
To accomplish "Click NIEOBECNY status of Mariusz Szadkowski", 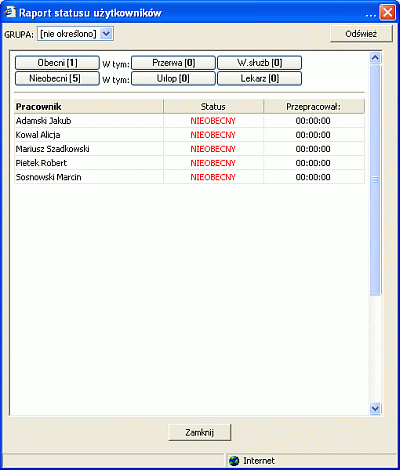I will [213, 149].
